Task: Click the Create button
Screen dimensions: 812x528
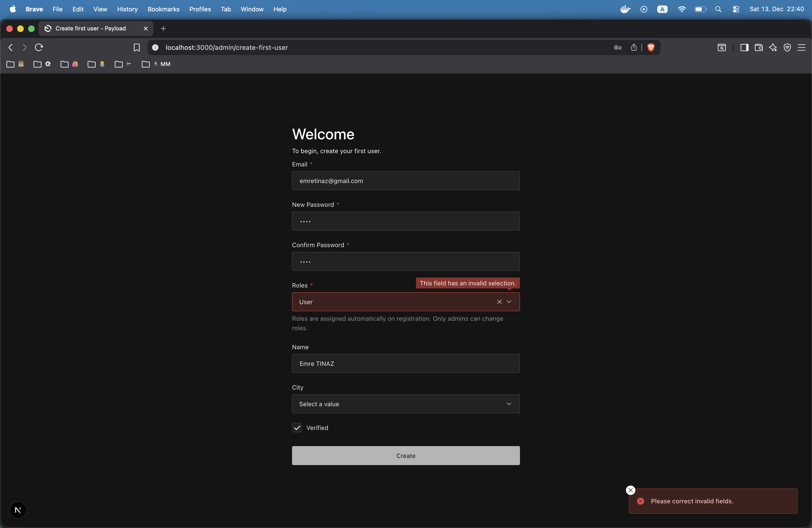Action: [406, 456]
